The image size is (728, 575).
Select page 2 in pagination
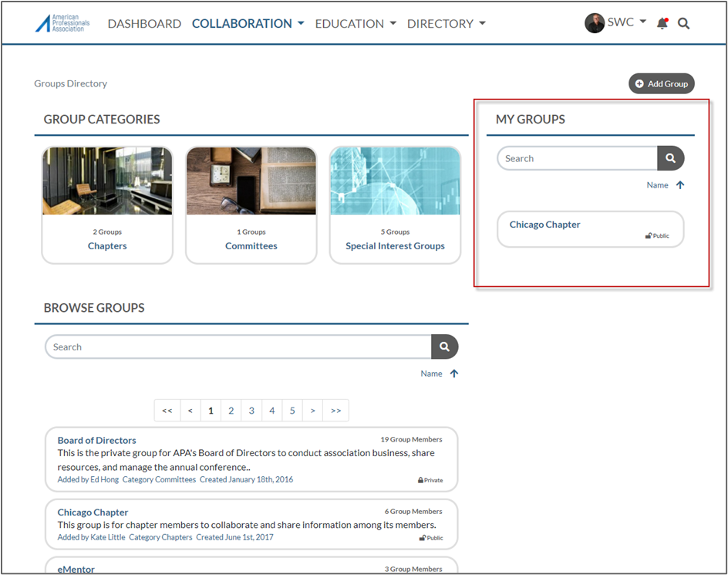click(231, 411)
